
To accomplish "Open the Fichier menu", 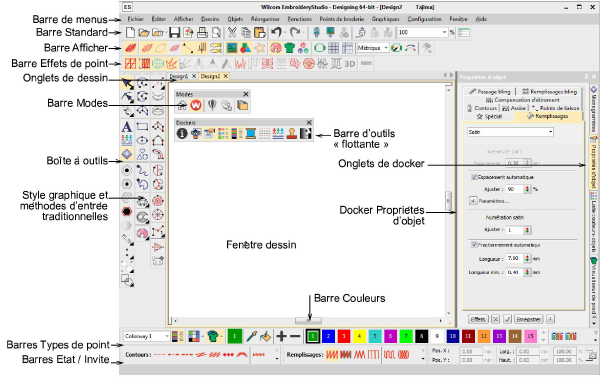I will pos(135,19).
